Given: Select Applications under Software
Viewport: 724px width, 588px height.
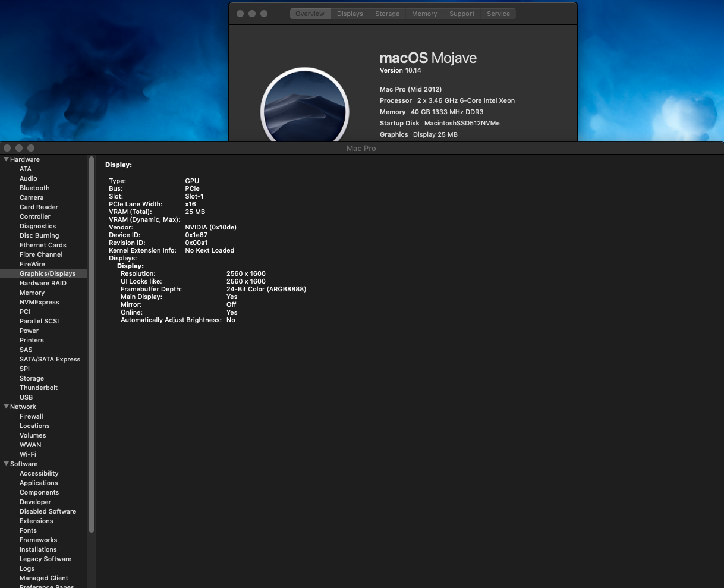Looking at the screenshot, I should point(39,483).
